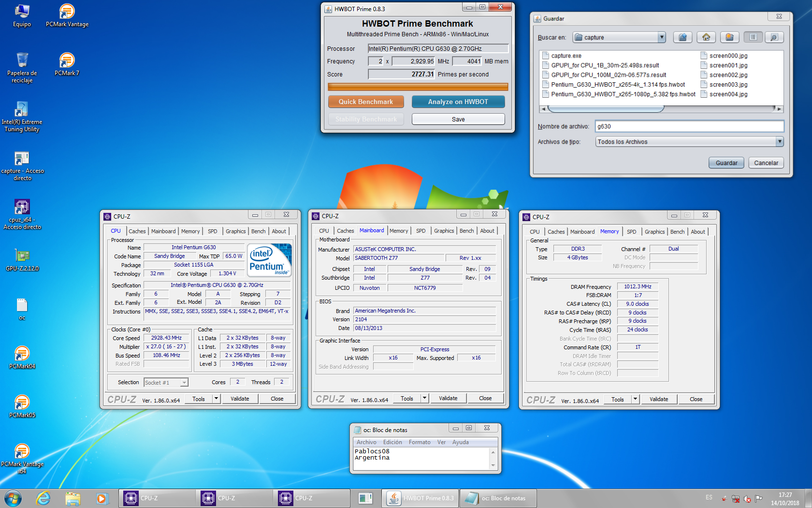The height and width of the screenshot is (508, 812).
Task: Open Graphics tab in middle CPU-Z window
Action: pyautogui.click(x=444, y=231)
